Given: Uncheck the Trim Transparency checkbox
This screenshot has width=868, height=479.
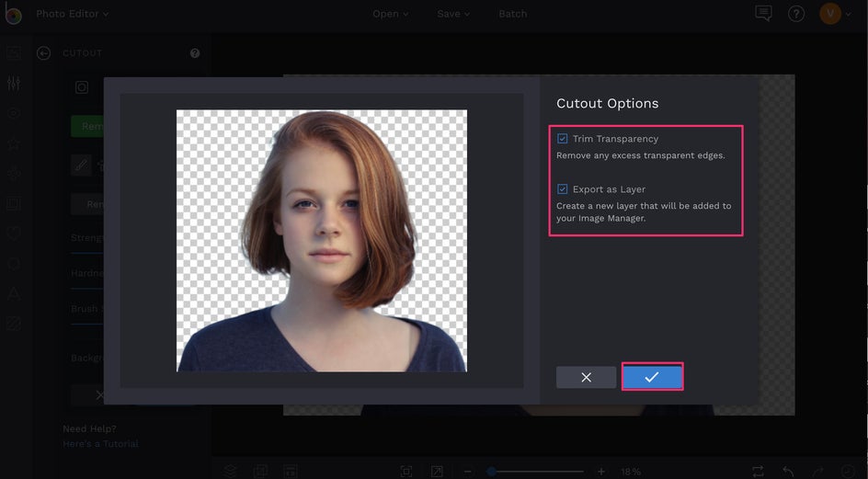Looking at the screenshot, I should [563, 139].
